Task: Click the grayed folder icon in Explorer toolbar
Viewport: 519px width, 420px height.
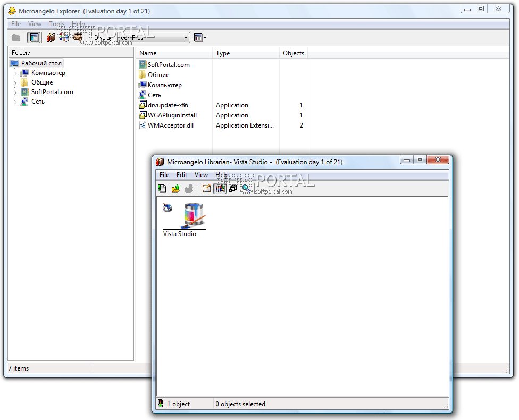Action: coord(16,38)
